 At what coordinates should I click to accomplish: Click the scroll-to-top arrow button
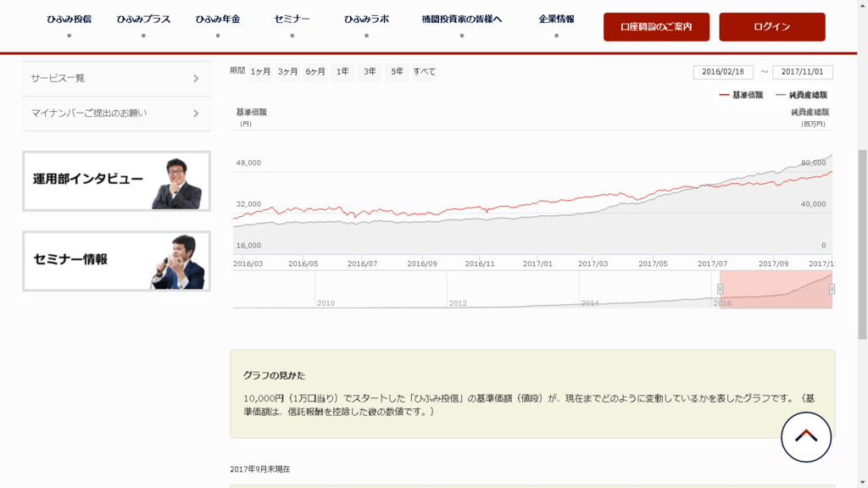pyautogui.click(x=806, y=437)
